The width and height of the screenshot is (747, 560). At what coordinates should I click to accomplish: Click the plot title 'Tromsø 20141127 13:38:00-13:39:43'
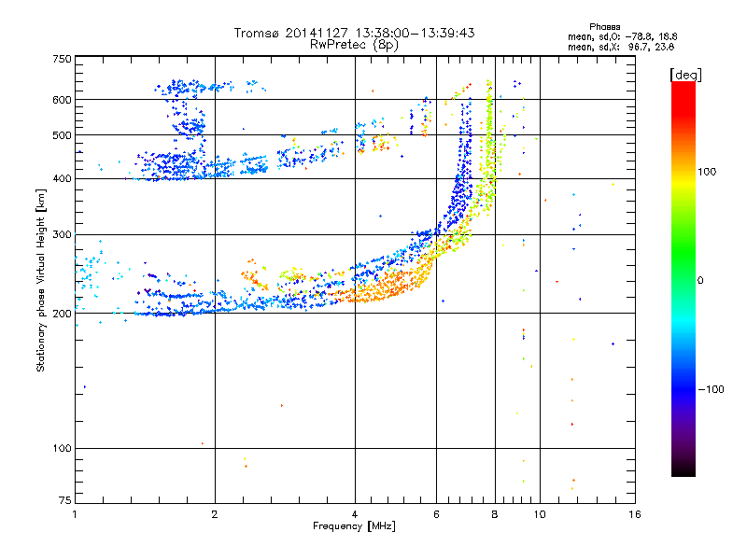354,33
